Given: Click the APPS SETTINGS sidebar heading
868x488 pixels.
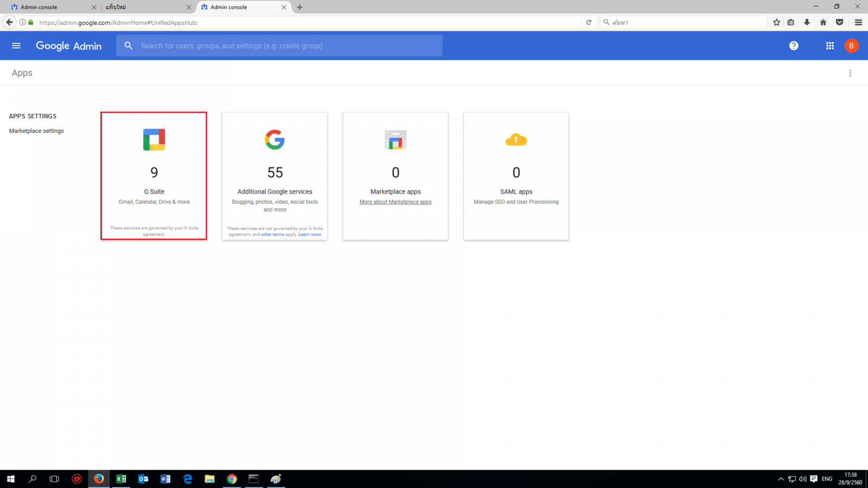Looking at the screenshot, I should tap(33, 116).
